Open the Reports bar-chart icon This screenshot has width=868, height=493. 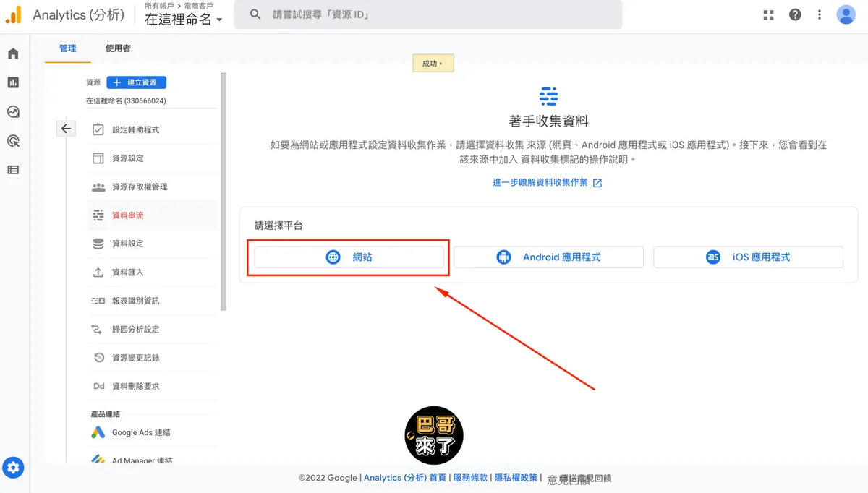13,82
